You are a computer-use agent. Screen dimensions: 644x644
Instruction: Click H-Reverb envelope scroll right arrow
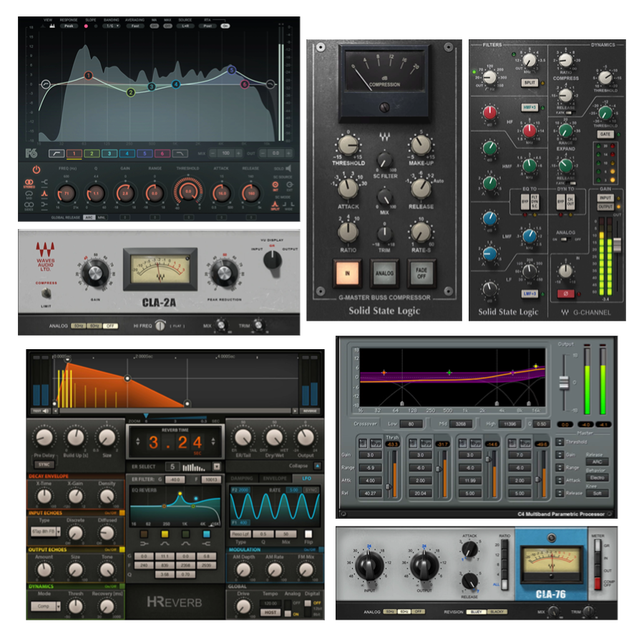tap(295, 411)
